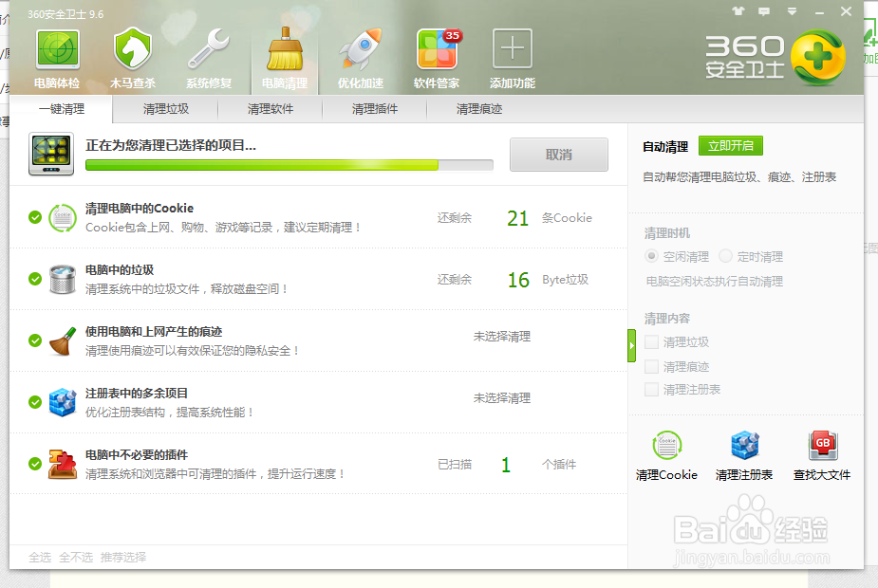Click the 360 green plus logo
Screen dimensions: 878x588
818,58
